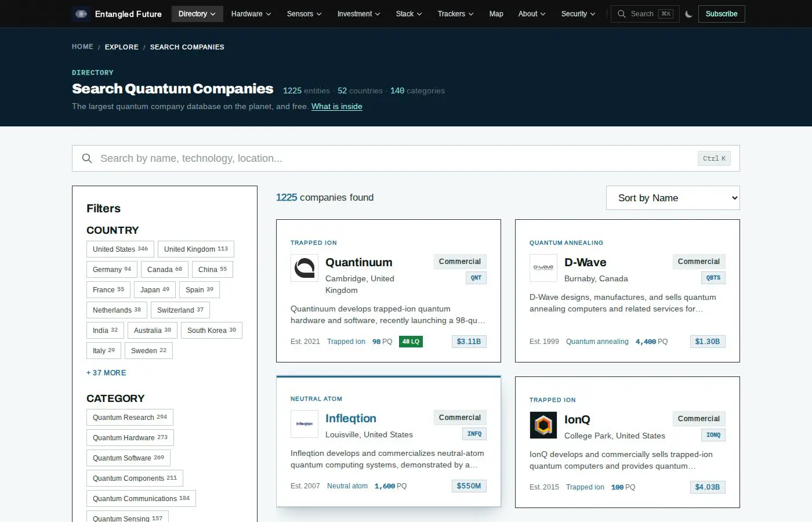Open the Infleqtion company title
812x522 pixels.
351,418
